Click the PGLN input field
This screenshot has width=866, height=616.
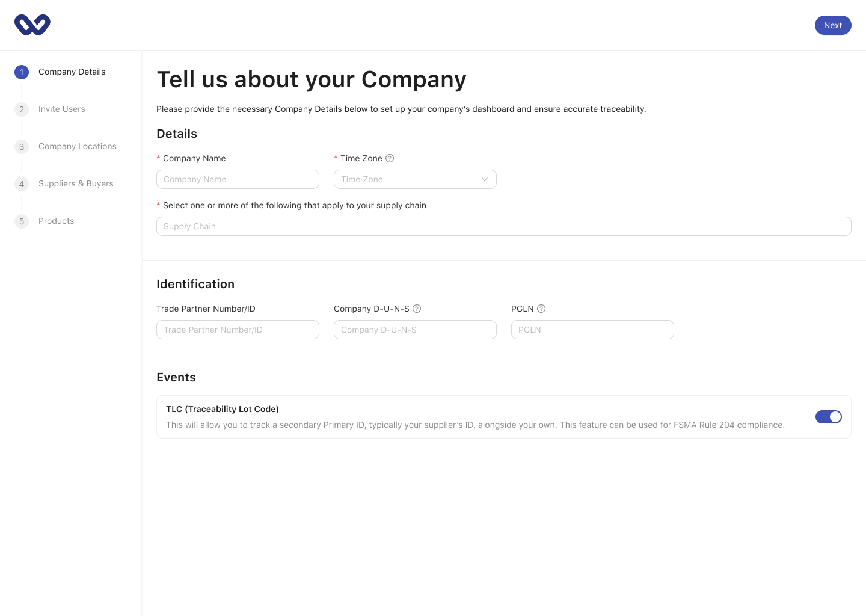click(x=592, y=330)
